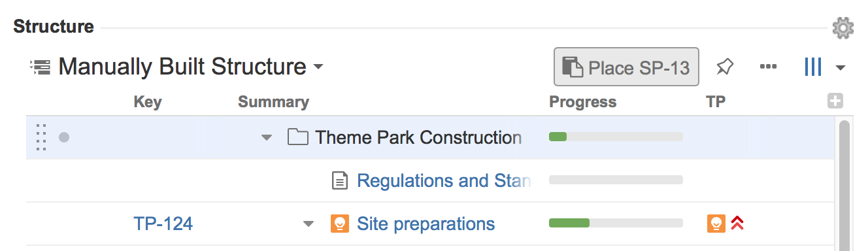
Task: Click the structure list icon beside title
Action: 40,67
